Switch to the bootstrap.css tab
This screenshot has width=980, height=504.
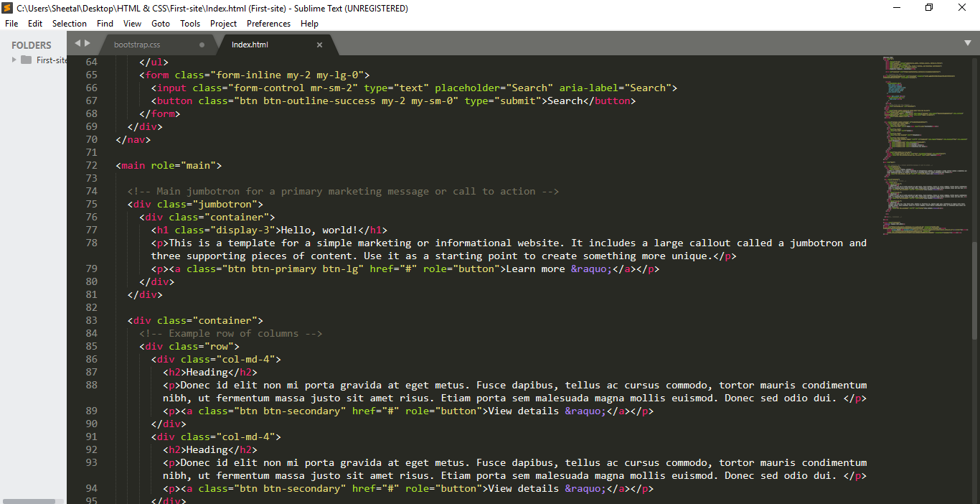click(x=137, y=45)
